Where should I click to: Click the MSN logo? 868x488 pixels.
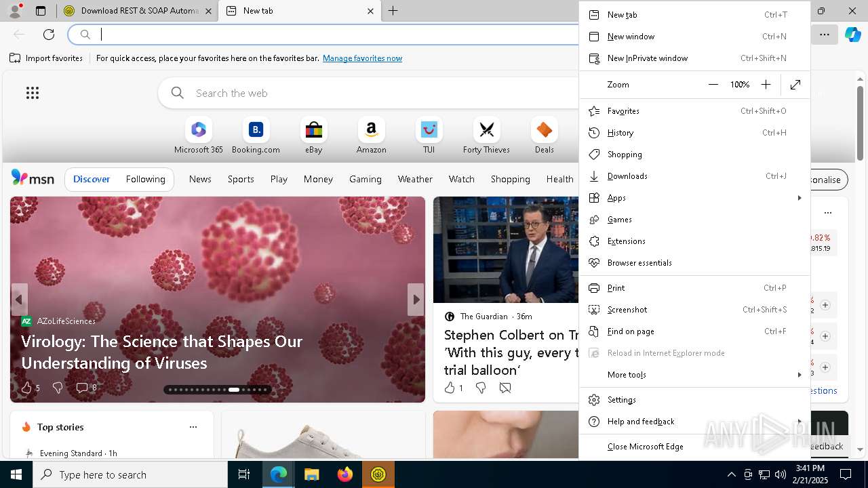point(33,178)
